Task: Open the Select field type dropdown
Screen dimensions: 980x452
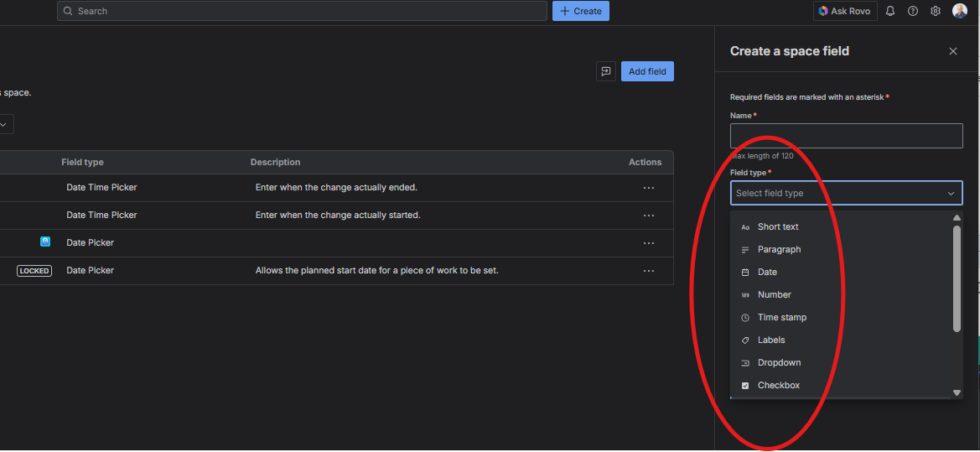Action: coord(846,193)
